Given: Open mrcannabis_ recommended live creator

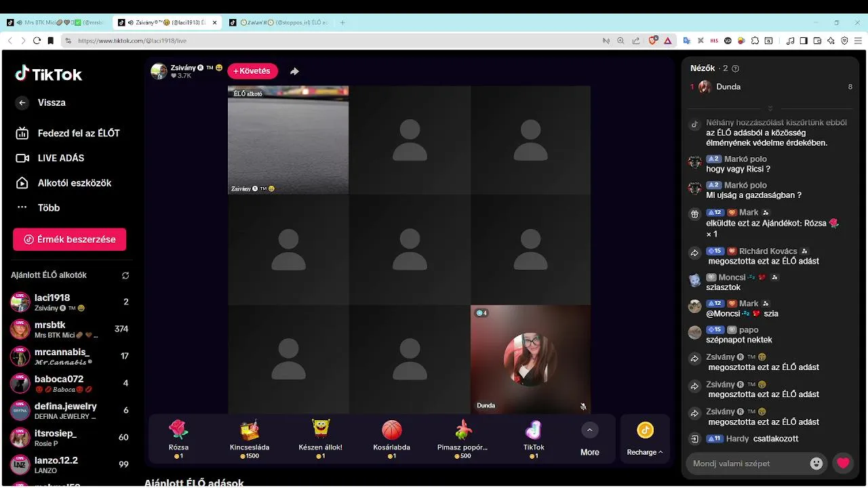Looking at the screenshot, I should click(70, 357).
